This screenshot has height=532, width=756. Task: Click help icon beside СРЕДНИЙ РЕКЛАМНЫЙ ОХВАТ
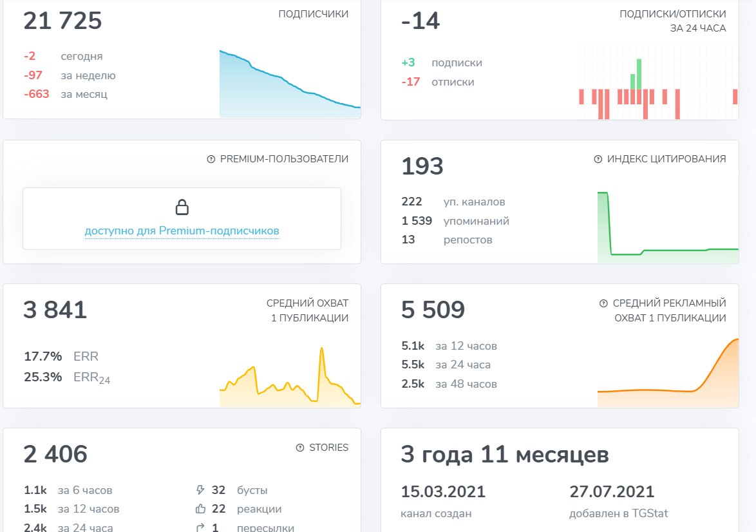[x=603, y=303]
